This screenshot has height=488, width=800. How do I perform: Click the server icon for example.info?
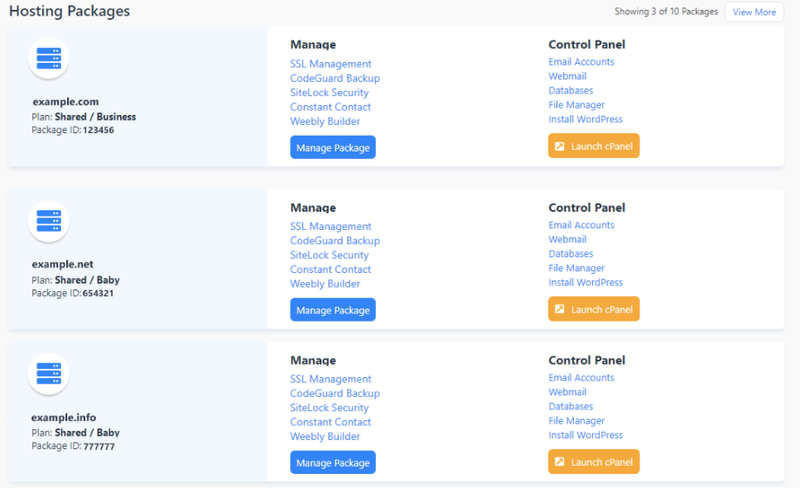click(x=48, y=374)
